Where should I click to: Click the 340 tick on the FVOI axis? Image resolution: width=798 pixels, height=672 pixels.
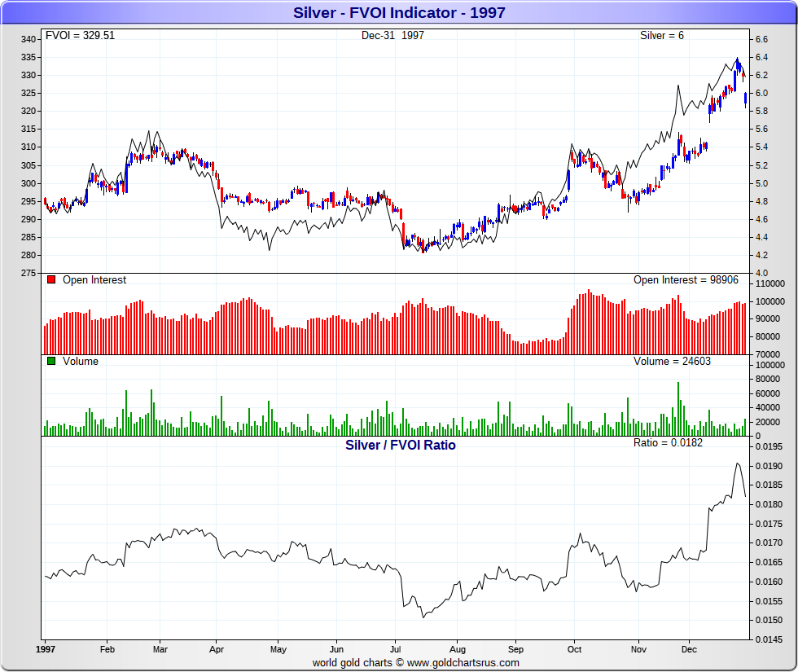tap(28, 39)
